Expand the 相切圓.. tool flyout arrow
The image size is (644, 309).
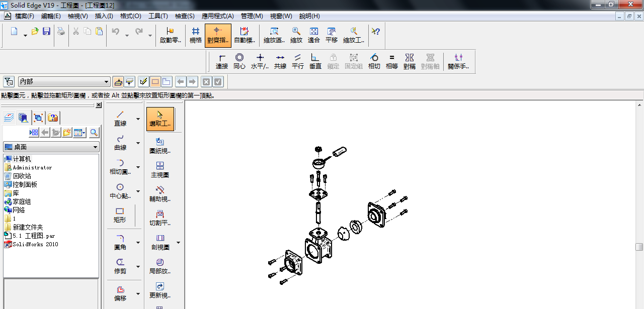(x=138, y=167)
